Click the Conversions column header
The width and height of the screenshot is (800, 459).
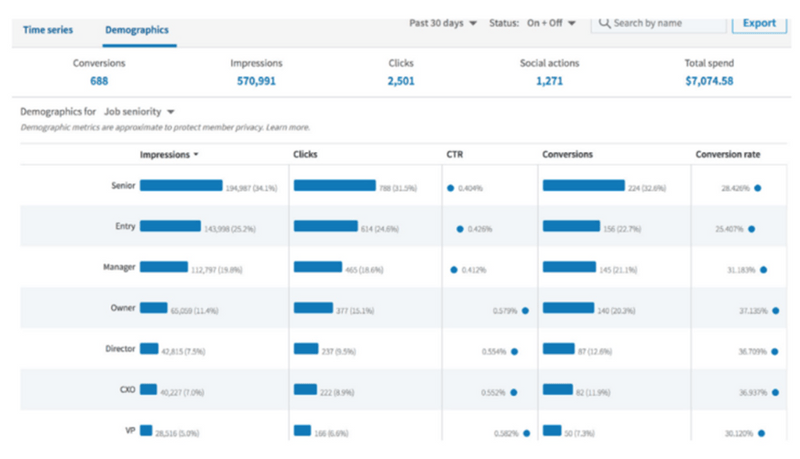click(x=567, y=154)
